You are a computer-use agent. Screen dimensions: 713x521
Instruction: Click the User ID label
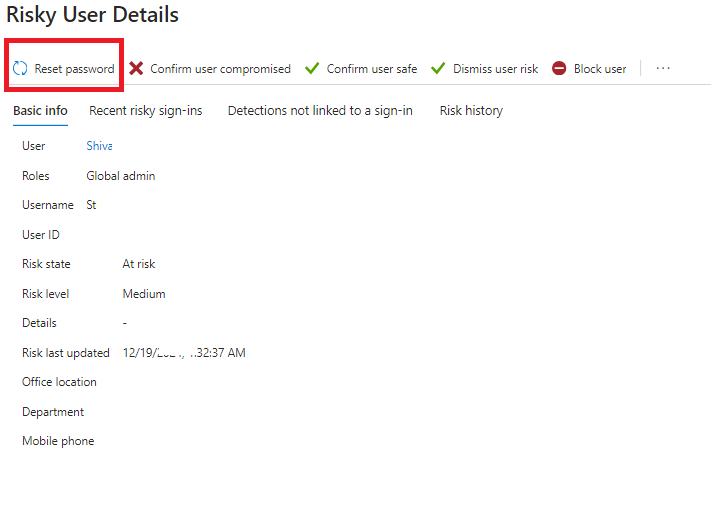[x=41, y=235]
